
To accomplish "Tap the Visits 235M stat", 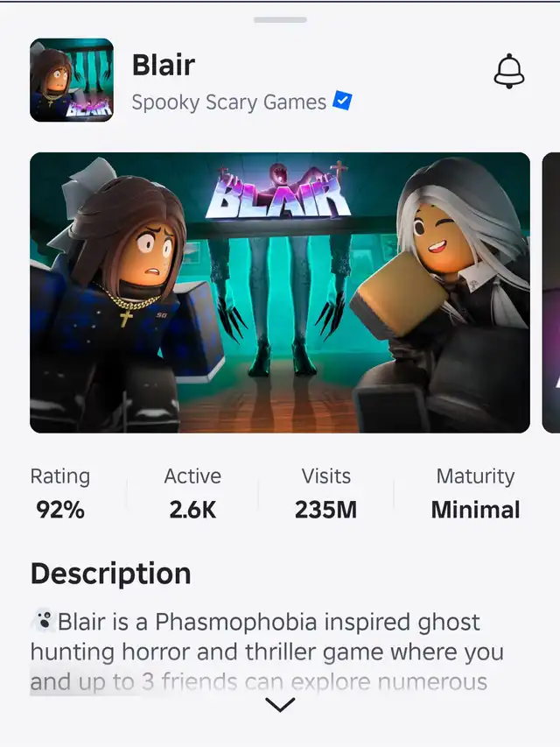I will tap(325, 494).
